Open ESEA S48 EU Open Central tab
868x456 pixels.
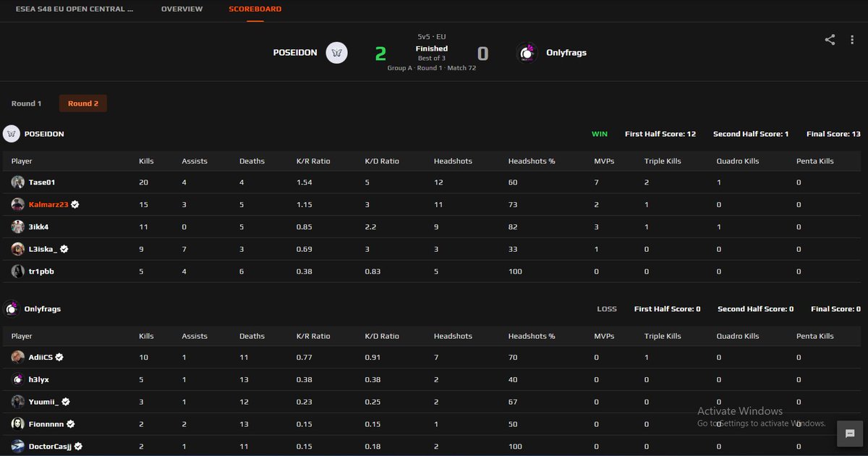75,9
